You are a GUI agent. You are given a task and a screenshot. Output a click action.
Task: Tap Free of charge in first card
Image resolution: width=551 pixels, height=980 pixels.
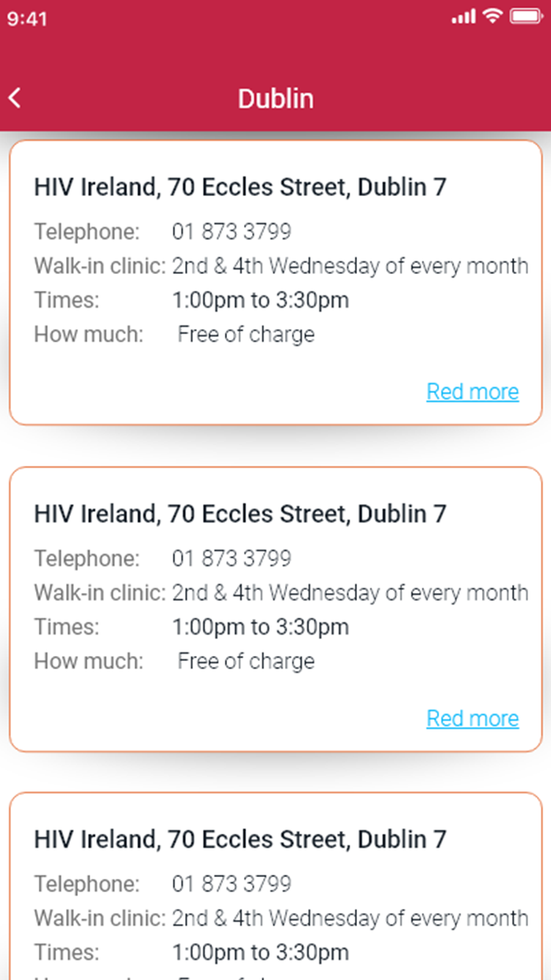[x=246, y=335]
